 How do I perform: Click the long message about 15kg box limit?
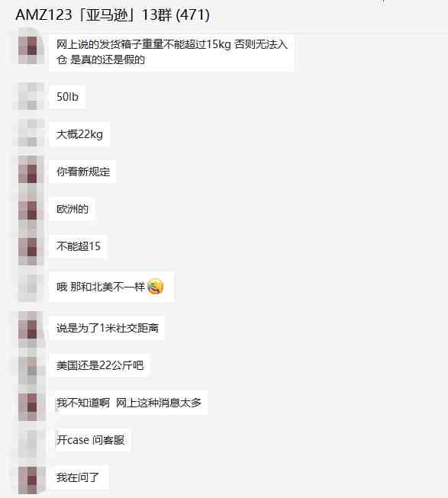pyautogui.click(x=172, y=52)
